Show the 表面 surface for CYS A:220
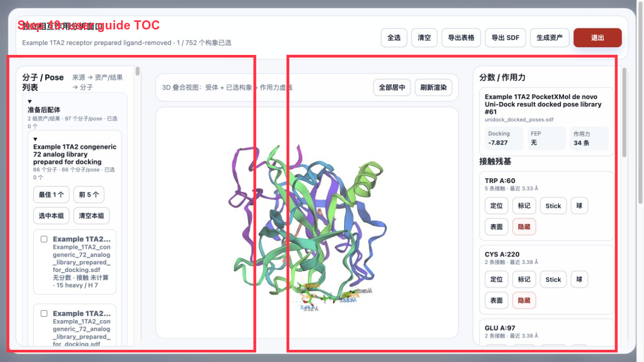 [496, 300]
